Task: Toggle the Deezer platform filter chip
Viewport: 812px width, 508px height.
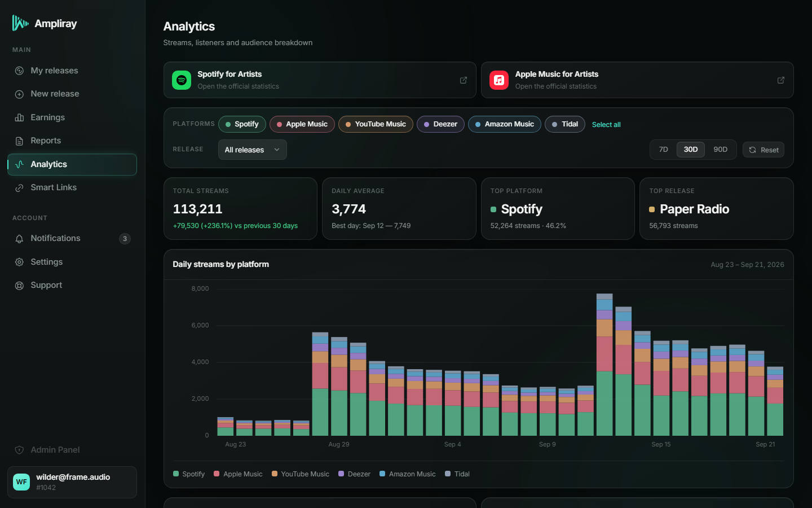Action: [440, 124]
